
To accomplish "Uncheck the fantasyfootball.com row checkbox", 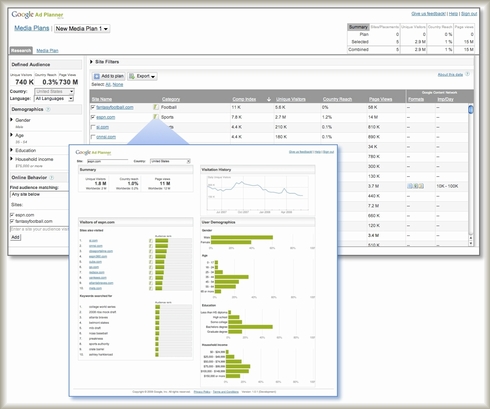I will (93, 107).
